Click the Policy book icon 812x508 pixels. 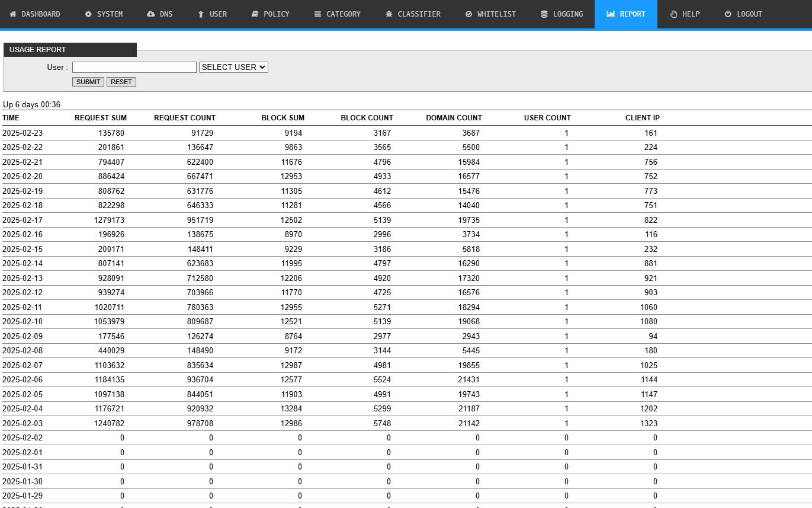255,14
